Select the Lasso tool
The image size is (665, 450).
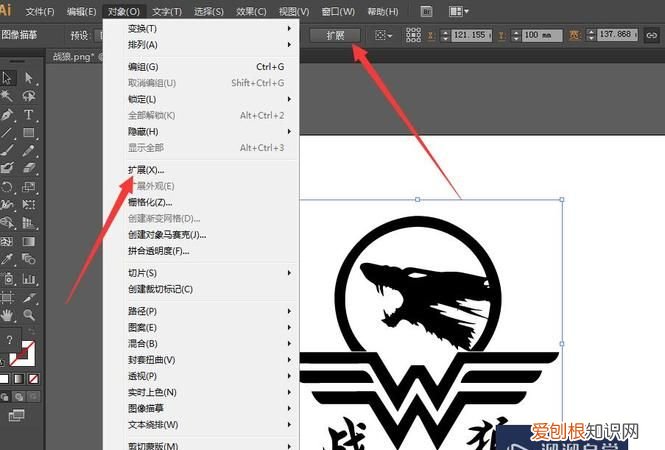coord(29,96)
